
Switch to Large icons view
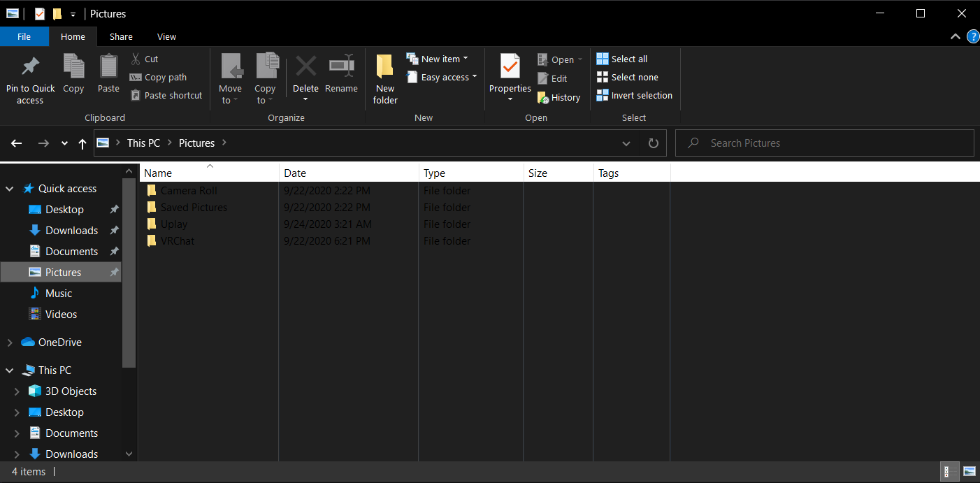pos(970,472)
